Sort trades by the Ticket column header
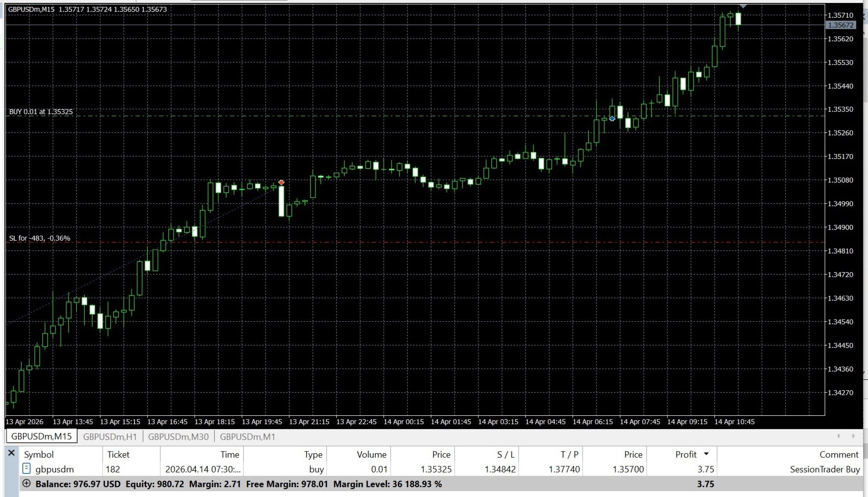The height and width of the screenshot is (497, 868). (118, 455)
